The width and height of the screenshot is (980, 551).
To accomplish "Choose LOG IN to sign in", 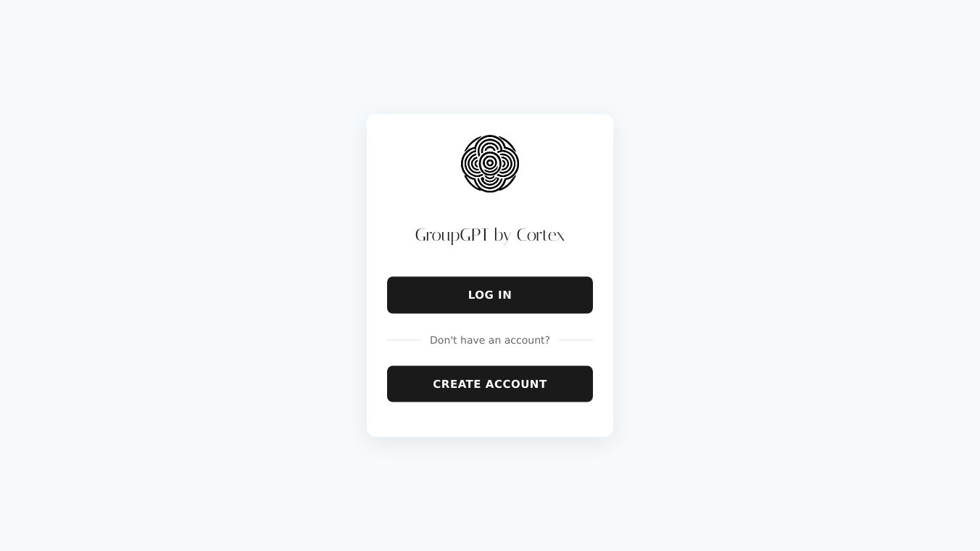I will tap(490, 295).
